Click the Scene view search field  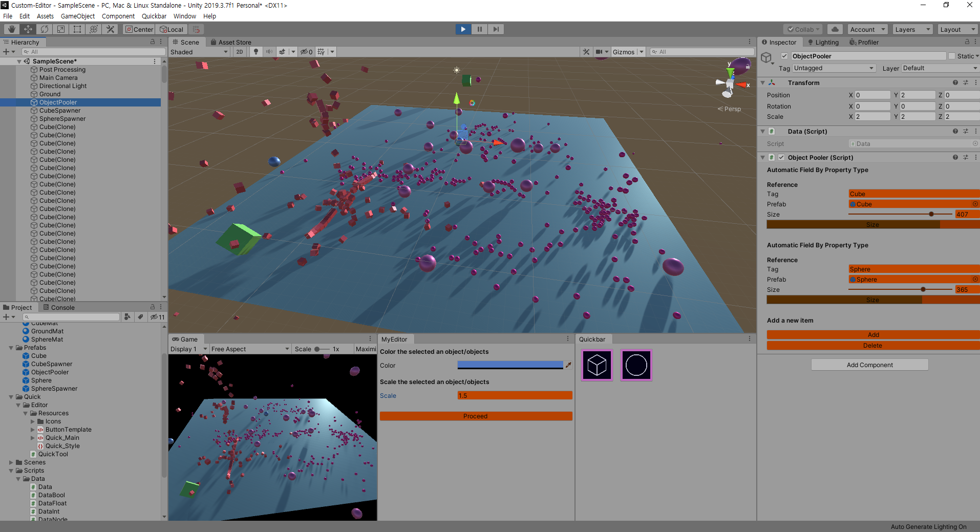pyautogui.click(x=702, y=52)
